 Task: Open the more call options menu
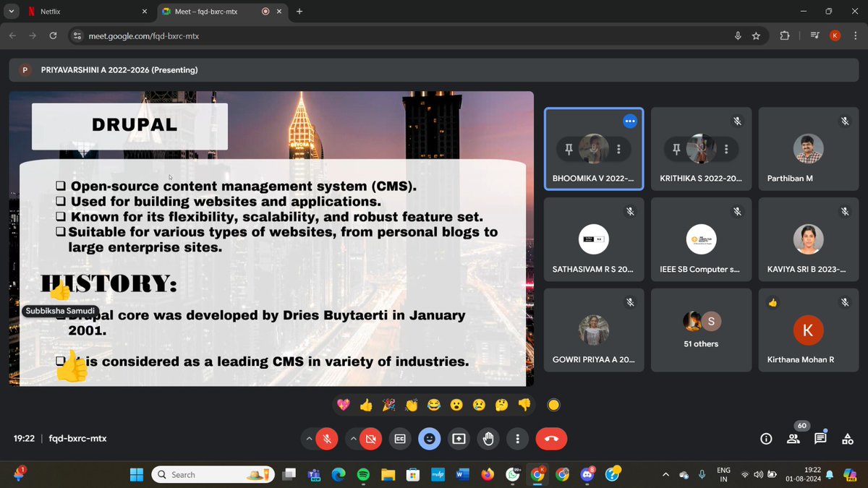tap(517, 438)
